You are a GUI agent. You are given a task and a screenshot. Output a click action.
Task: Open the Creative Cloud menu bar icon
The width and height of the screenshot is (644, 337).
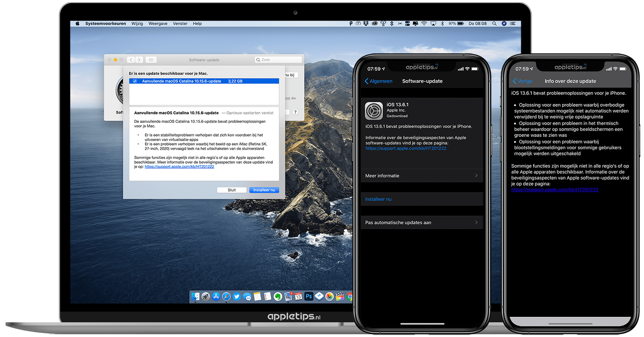374,23
